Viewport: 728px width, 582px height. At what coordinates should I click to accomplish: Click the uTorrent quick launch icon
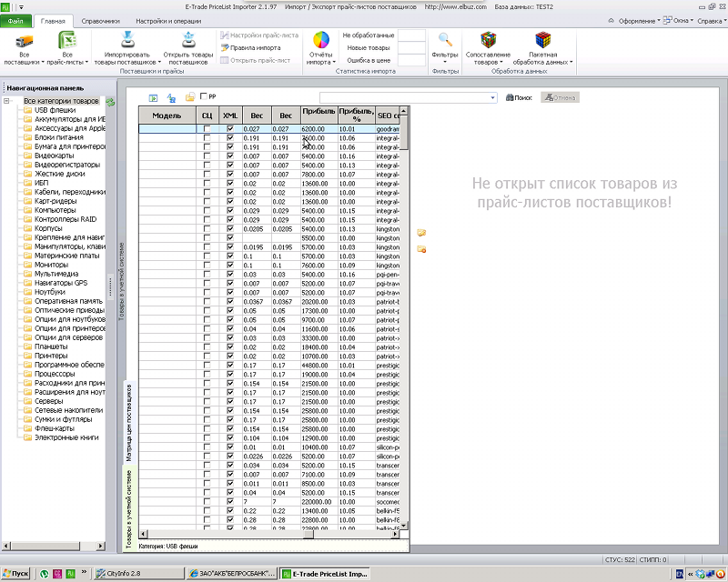tap(44, 574)
